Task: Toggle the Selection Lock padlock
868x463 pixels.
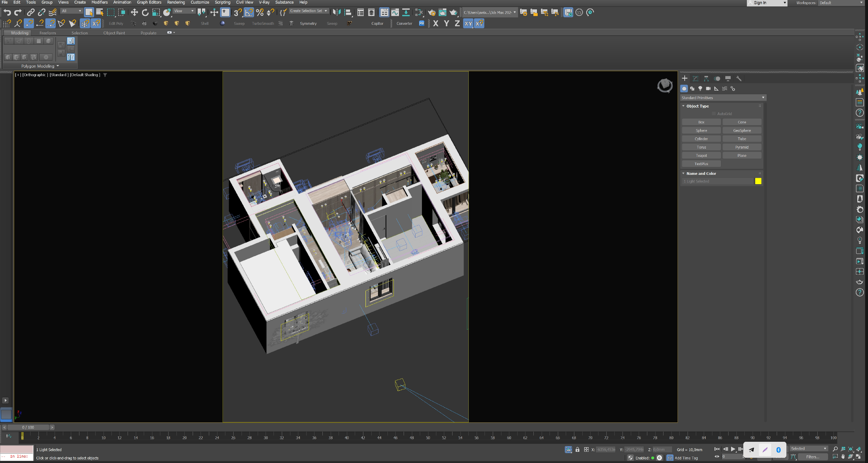Action: coord(577,449)
